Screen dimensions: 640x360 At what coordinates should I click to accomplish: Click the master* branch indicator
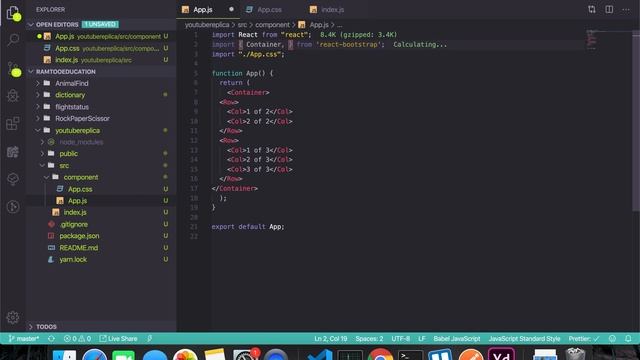24,338
